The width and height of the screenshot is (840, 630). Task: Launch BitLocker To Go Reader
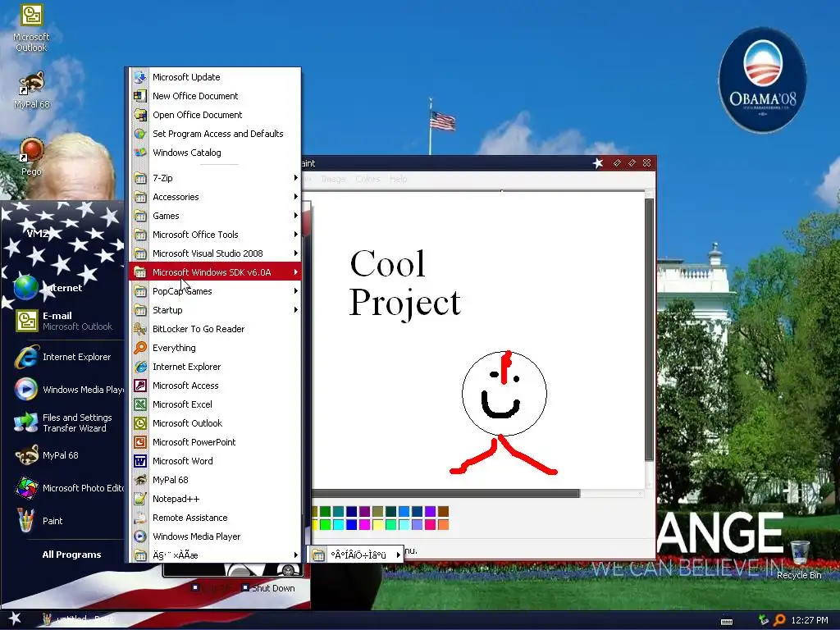[214, 329]
